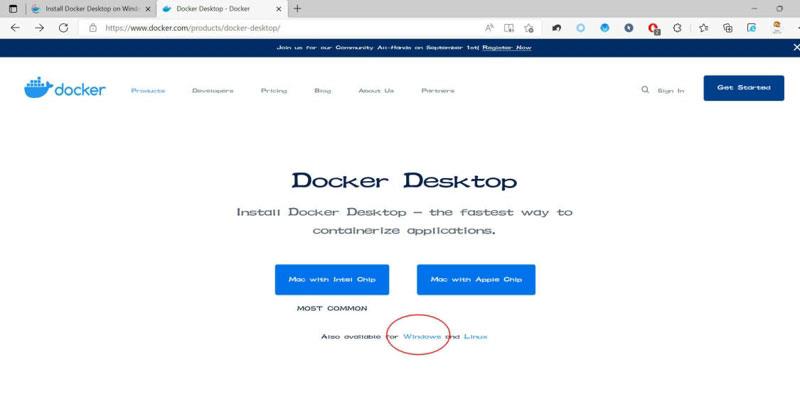Open a new browser tab
800x416 pixels.
pyautogui.click(x=297, y=9)
